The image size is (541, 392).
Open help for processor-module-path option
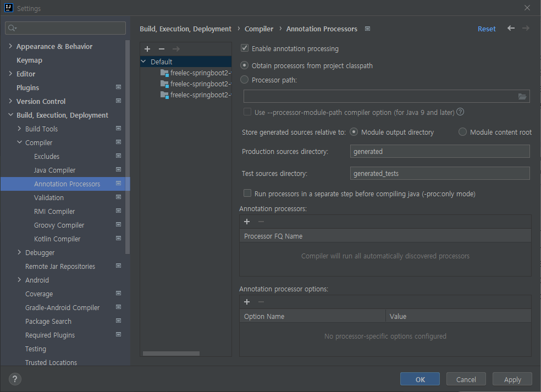(x=460, y=112)
